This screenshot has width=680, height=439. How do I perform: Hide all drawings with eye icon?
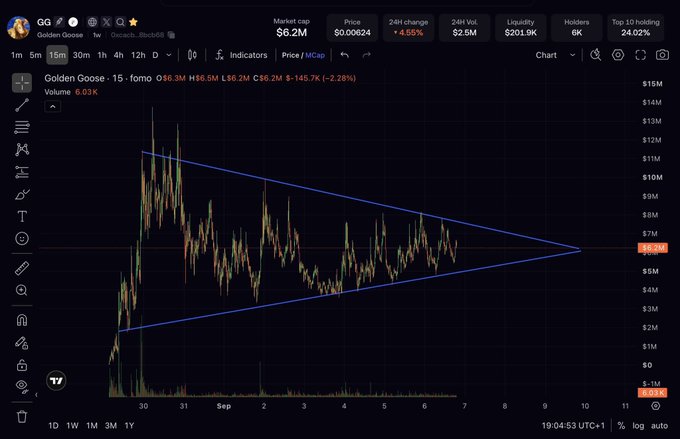tap(22, 387)
